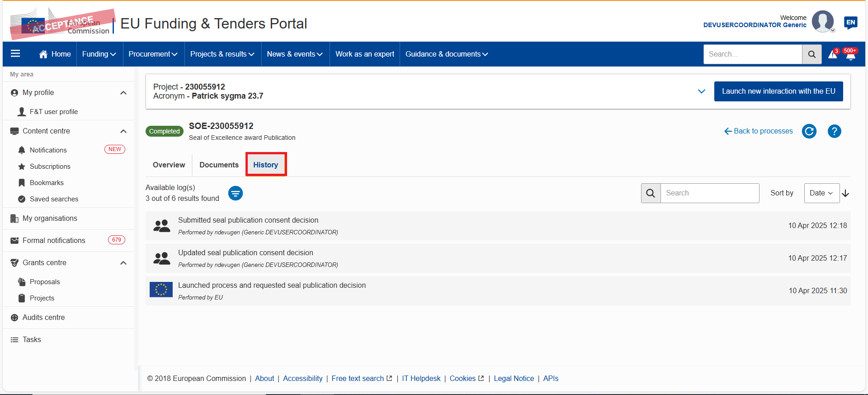Open the hamburger menu in the navigation bar

pyautogui.click(x=15, y=54)
